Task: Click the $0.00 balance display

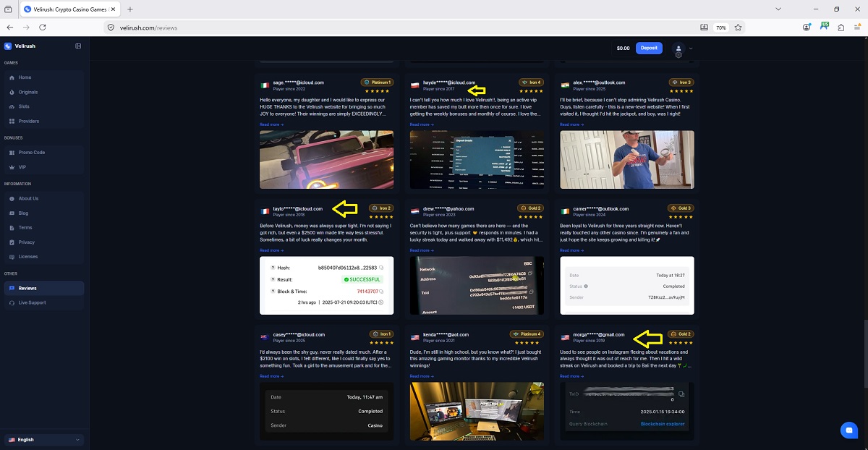Action: point(623,48)
